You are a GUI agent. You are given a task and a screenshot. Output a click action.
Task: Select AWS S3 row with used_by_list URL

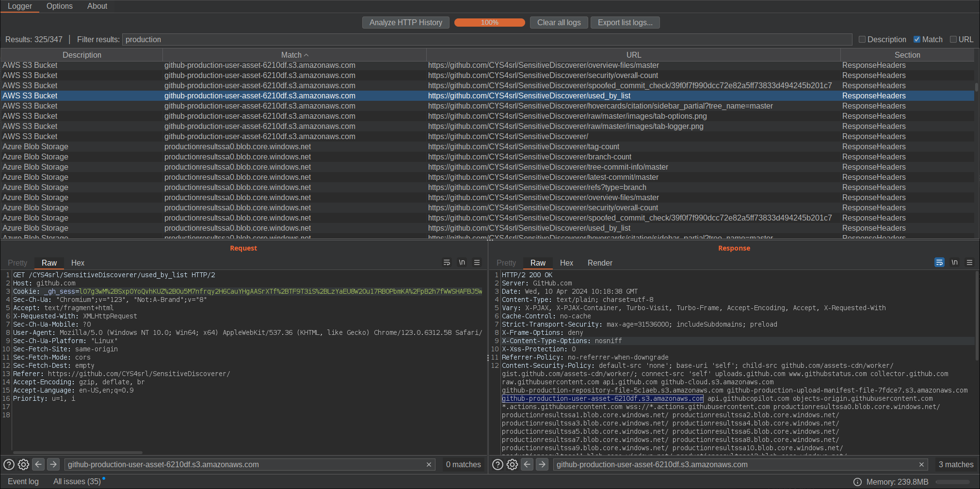click(487, 96)
